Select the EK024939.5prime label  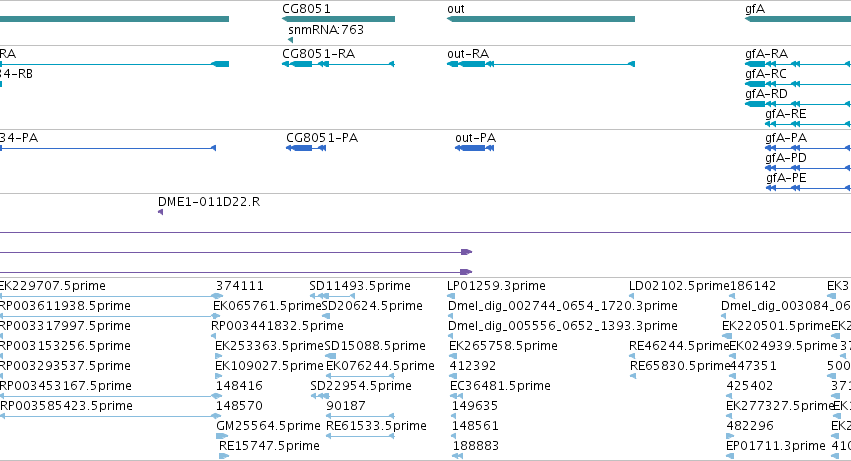point(784,346)
